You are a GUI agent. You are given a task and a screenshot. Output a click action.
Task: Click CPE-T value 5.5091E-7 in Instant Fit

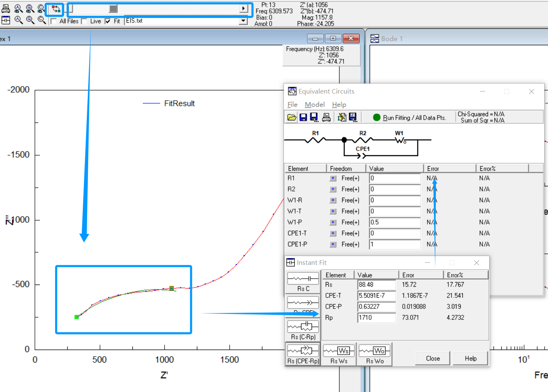click(377, 295)
